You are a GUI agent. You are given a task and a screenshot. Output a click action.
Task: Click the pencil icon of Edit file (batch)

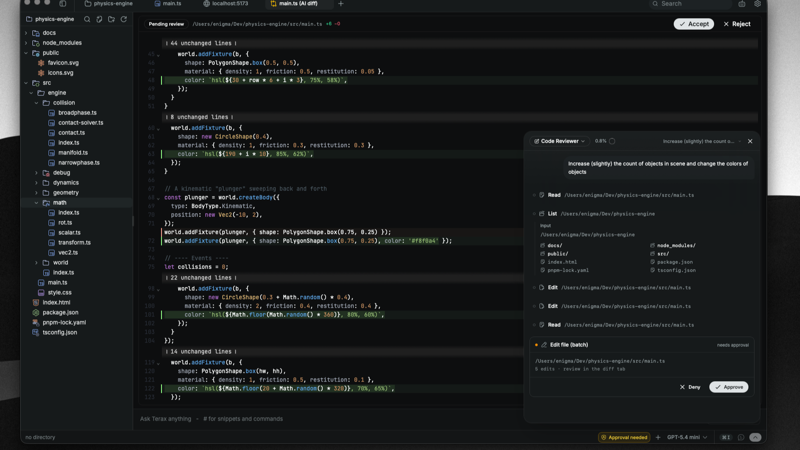coord(544,345)
